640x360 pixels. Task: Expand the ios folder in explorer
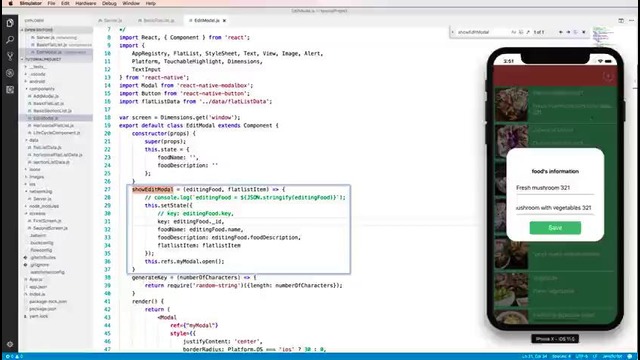pyautogui.click(x=32, y=184)
